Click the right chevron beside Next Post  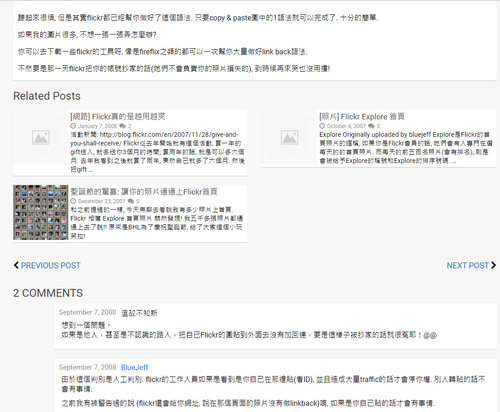493,265
